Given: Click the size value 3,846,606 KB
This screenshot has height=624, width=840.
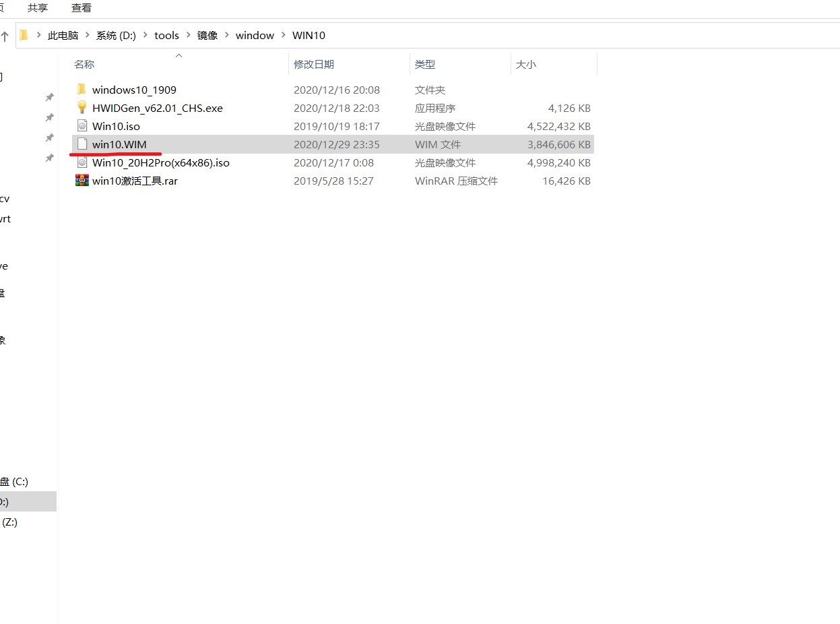Looking at the screenshot, I should pos(559,144).
